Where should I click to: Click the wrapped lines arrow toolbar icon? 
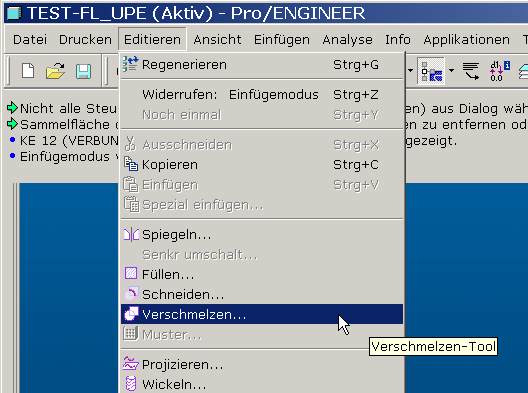pos(471,71)
